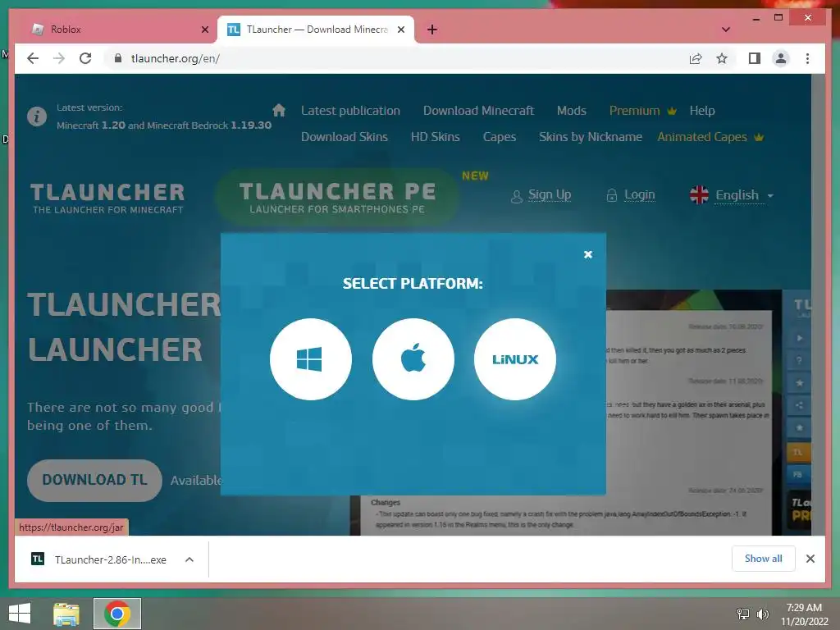Go back to previous page
The image size is (840, 630).
point(33,58)
